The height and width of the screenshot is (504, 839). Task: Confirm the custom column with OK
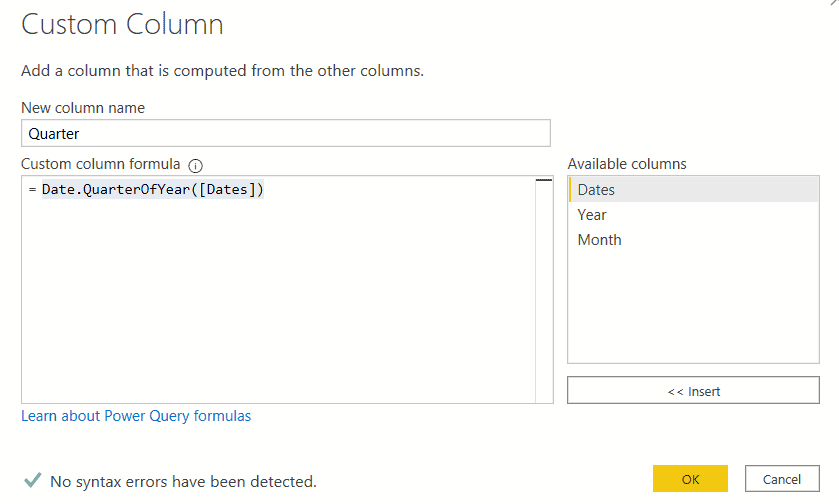point(690,479)
